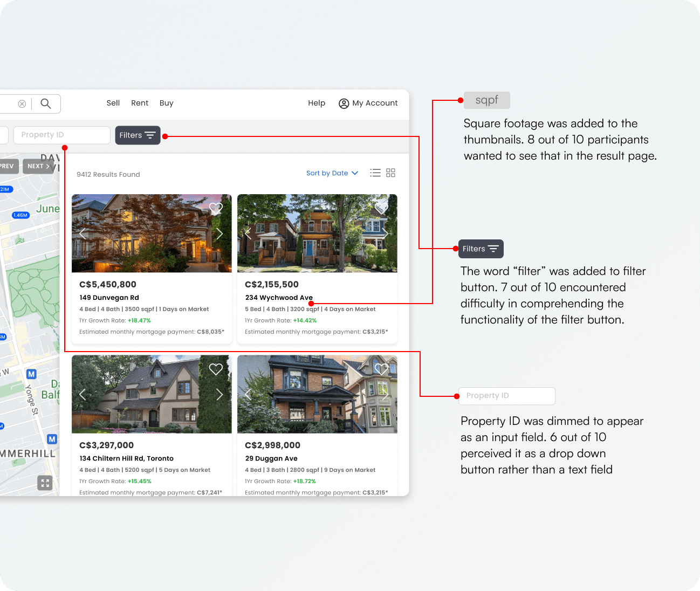Open My Account profile
The height and width of the screenshot is (591, 700).
point(368,104)
